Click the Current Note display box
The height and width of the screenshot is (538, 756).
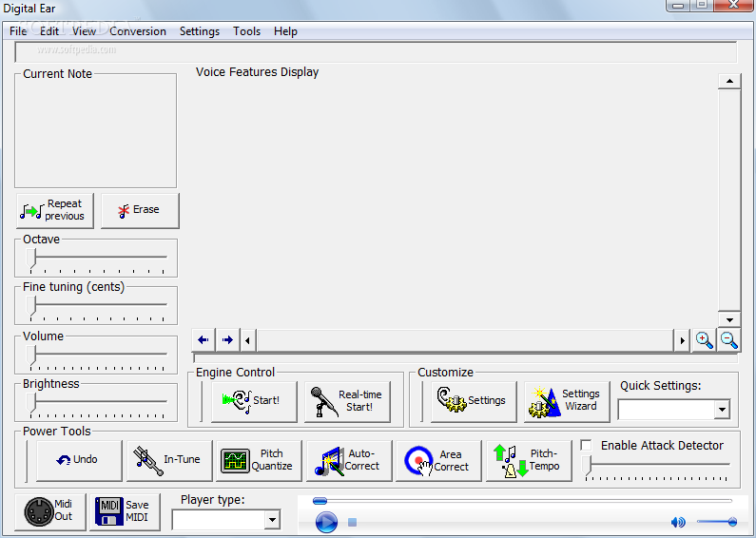coord(95,130)
